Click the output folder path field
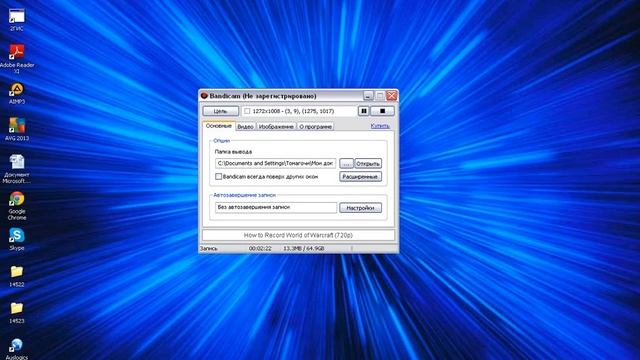This screenshot has height=360, width=640. coord(276,163)
